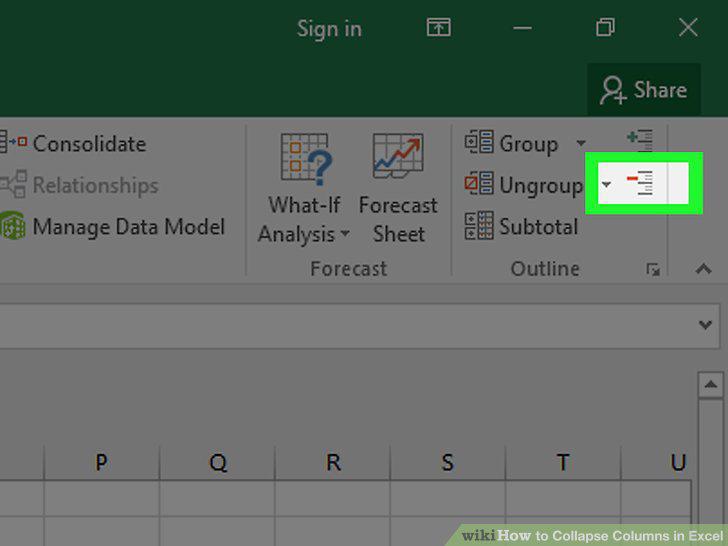Click Sign in
The width and height of the screenshot is (728, 546).
tap(329, 29)
